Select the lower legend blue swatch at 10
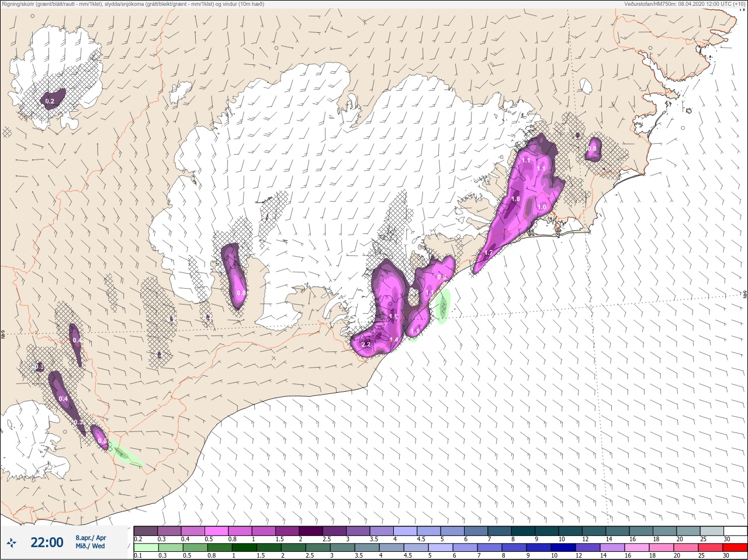The height and width of the screenshot is (560, 748). click(x=563, y=548)
